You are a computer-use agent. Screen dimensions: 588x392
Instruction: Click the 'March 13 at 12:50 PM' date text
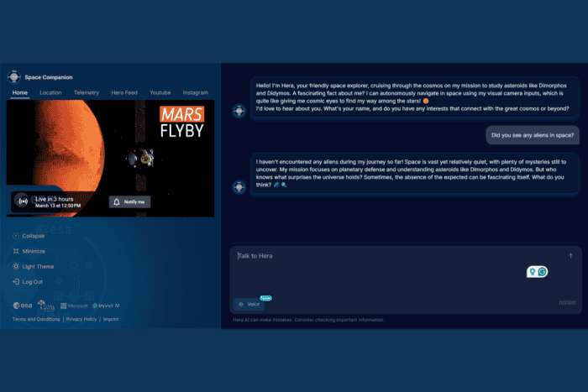(x=58, y=206)
